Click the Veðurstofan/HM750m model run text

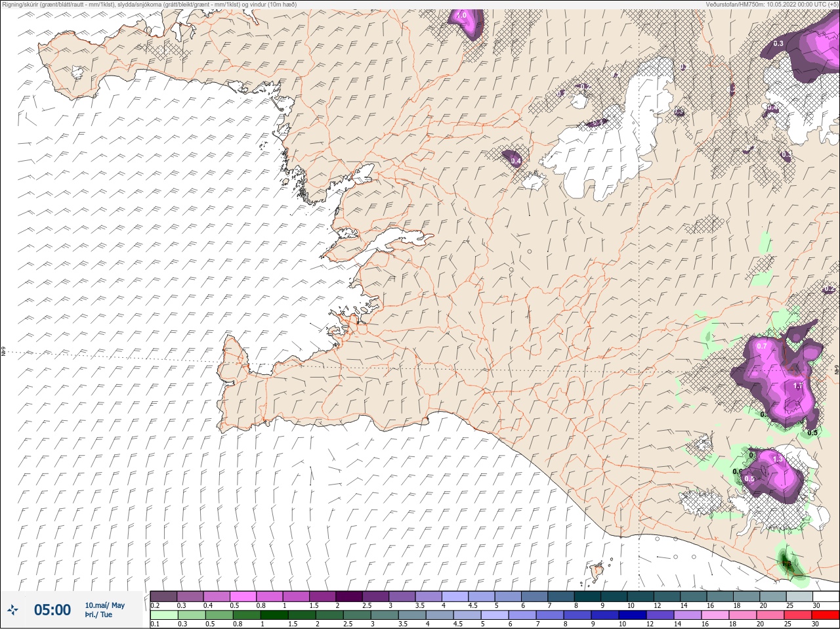pos(772,5)
